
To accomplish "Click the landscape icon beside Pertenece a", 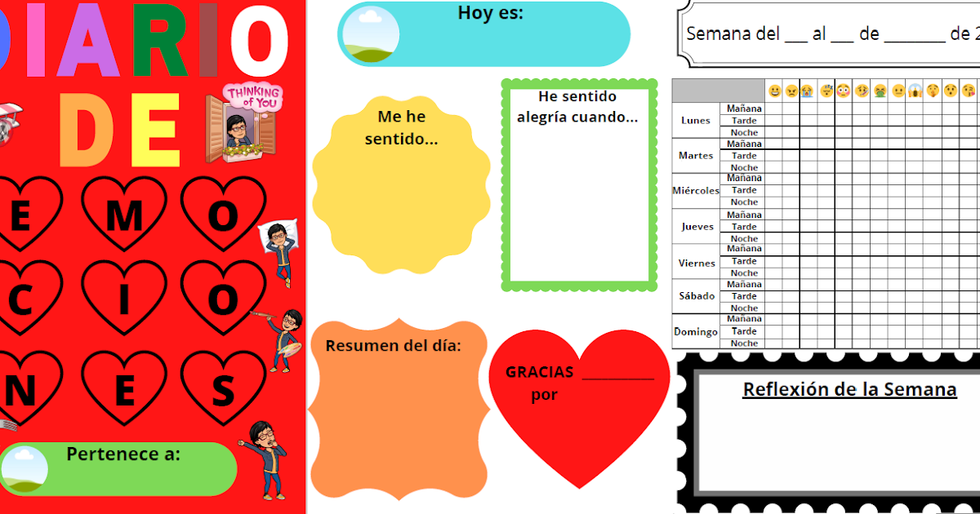I will 27,467.
